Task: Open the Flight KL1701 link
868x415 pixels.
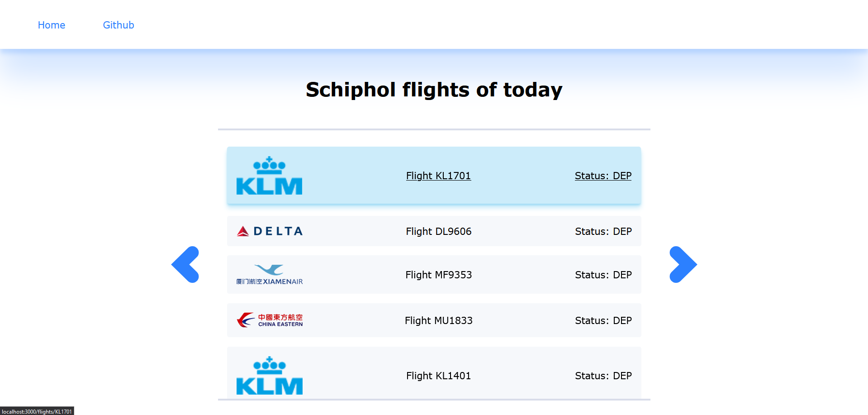Action: pyautogui.click(x=438, y=176)
